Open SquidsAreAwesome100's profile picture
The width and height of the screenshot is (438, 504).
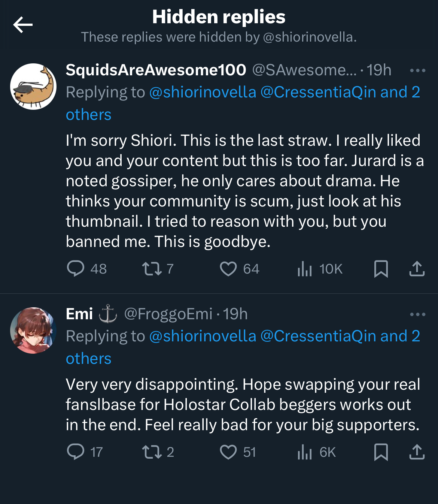click(33, 87)
